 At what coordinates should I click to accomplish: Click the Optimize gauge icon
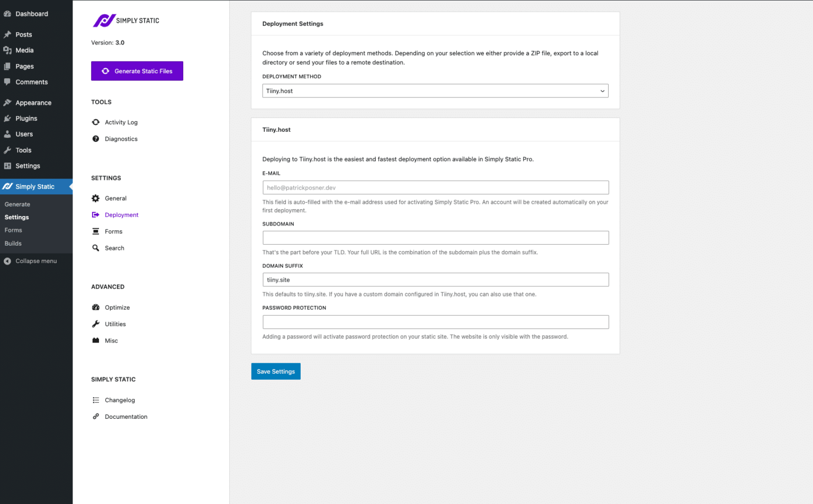tap(96, 308)
